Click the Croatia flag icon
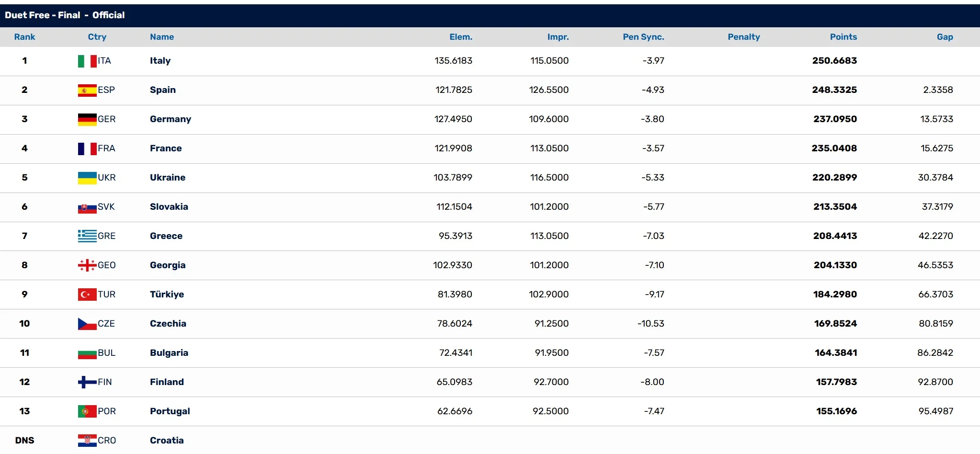 point(87,441)
